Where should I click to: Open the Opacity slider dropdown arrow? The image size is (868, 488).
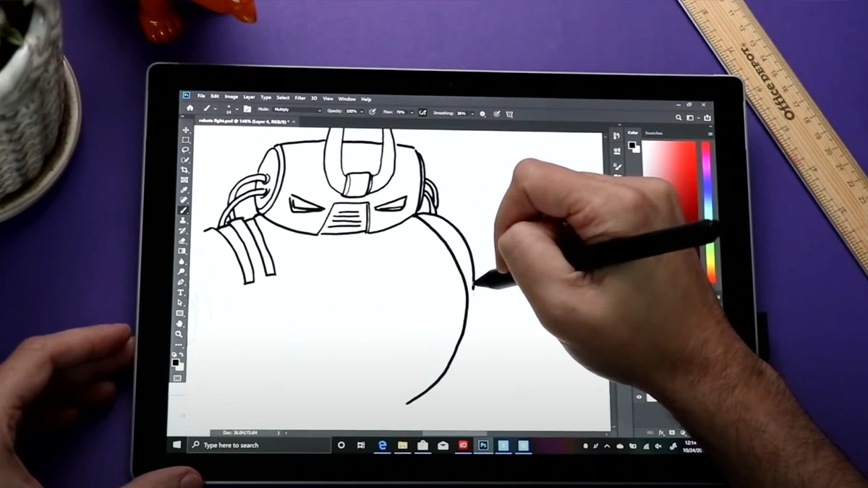(362, 111)
